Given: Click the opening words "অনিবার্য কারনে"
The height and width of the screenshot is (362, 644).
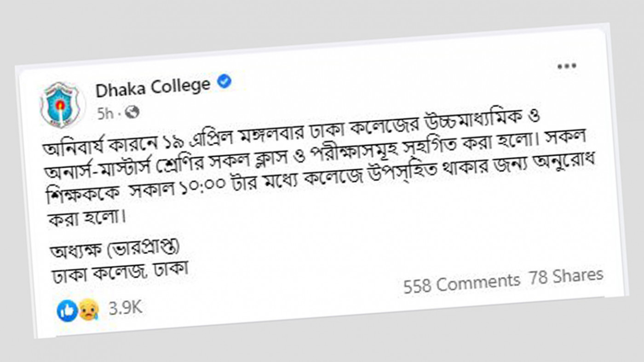Looking at the screenshot, I should pos(95,144).
